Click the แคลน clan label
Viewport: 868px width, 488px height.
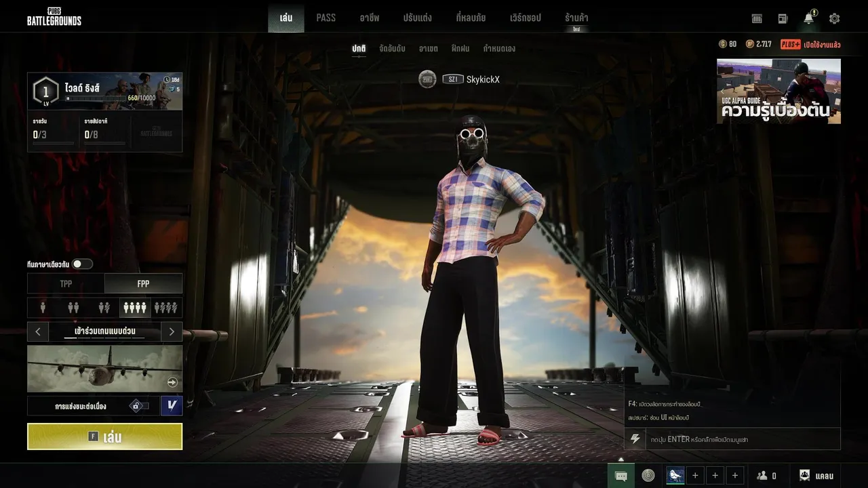click(825, 476)
